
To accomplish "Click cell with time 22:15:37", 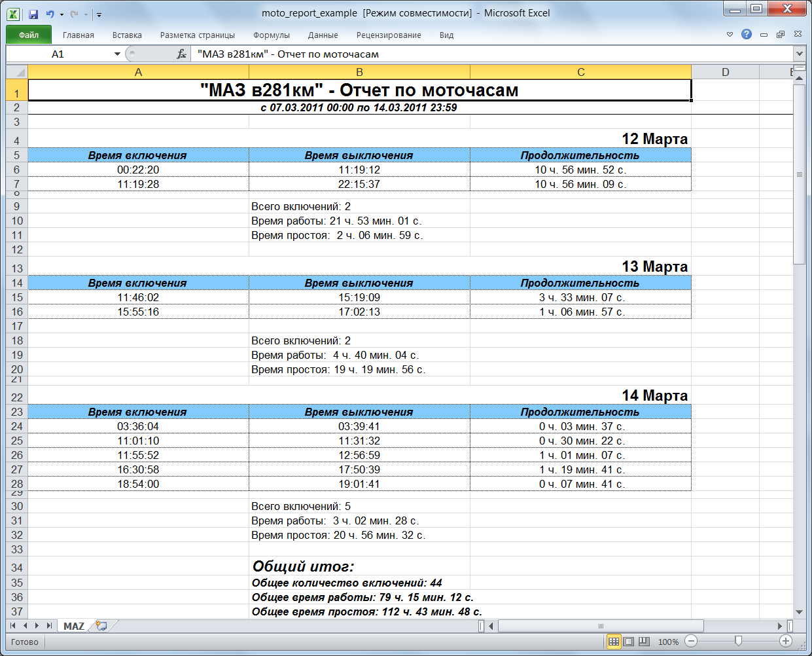I will click(359, 184).
